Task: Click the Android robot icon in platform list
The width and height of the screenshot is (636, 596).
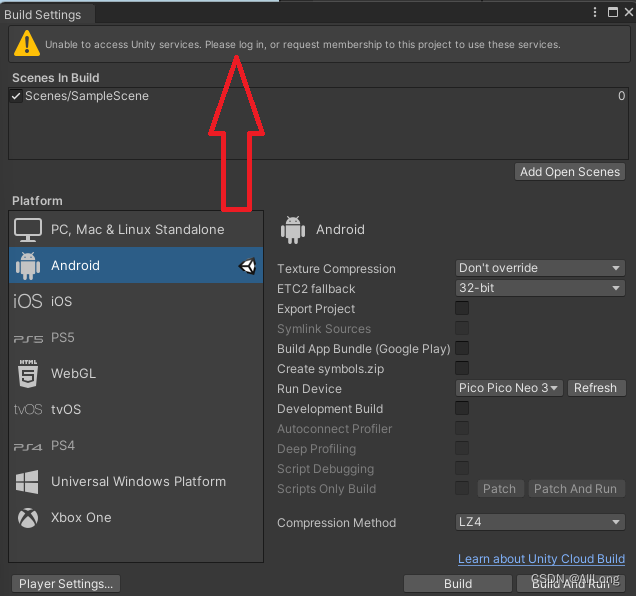Action: [x=28, y=266]
